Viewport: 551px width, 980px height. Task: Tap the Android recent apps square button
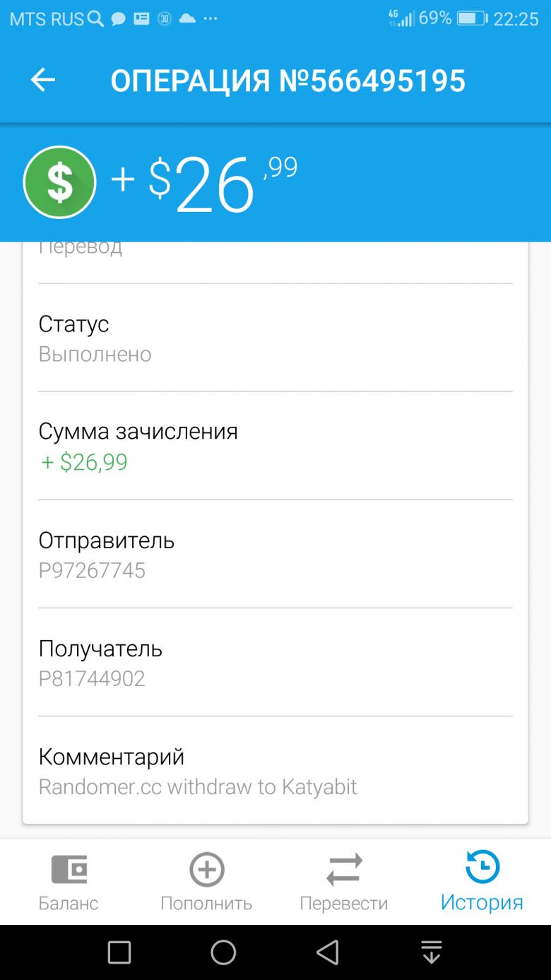coord(119,952)
